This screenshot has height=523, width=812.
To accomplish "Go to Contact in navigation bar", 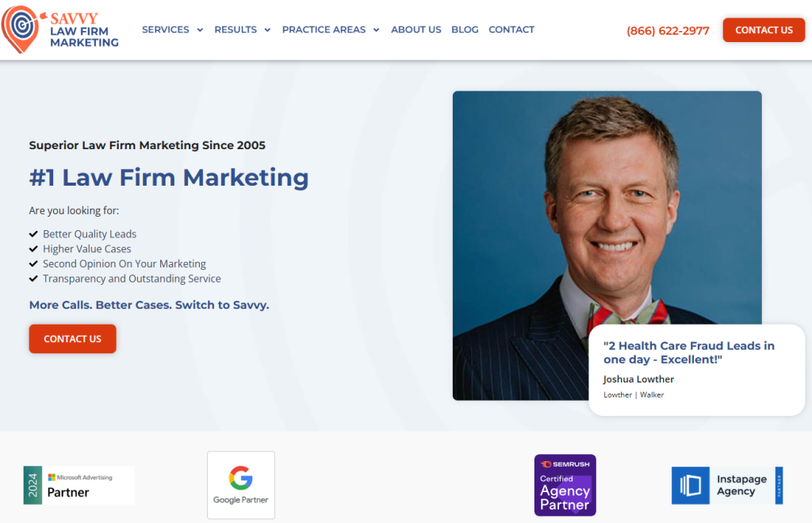I will coord(511,29).
